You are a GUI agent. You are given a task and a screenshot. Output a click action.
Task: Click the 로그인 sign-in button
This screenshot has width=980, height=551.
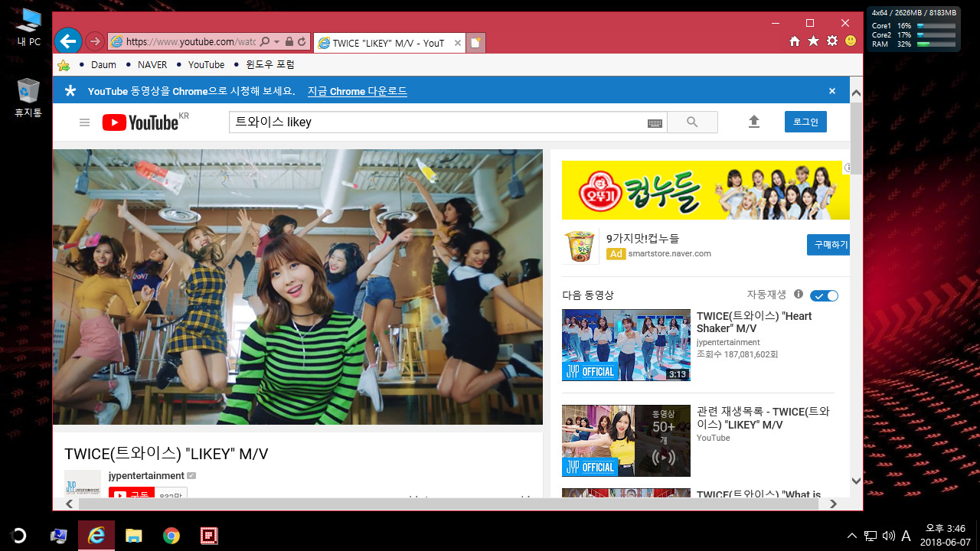805,122
